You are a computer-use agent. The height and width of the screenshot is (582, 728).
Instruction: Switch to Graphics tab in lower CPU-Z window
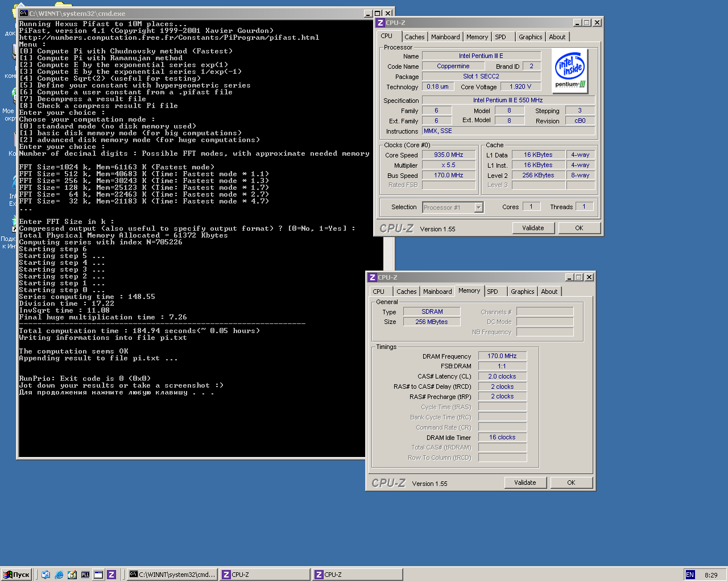(523, 292)
